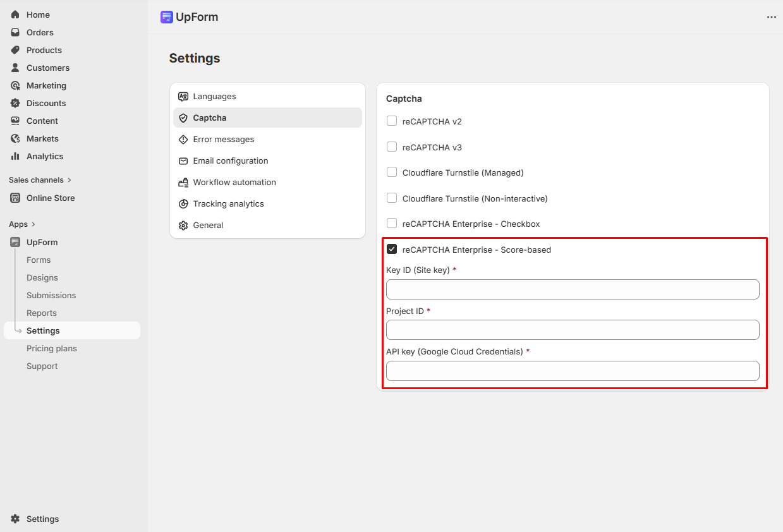Viewport: 783px width, 532px height.
Task: Select the Captcha settings tab
Action: 267,118
